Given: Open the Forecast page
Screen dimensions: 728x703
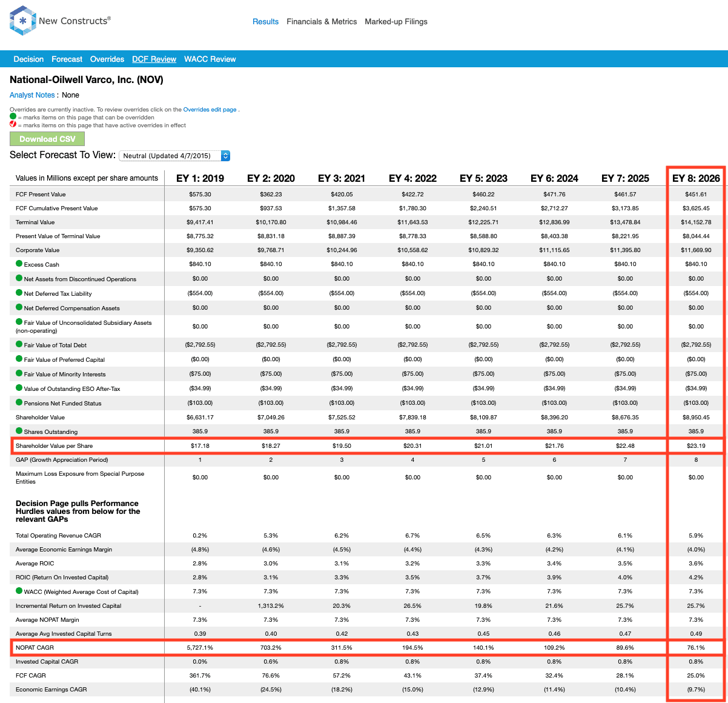Looking at the screenshot, I should (67, 59).
